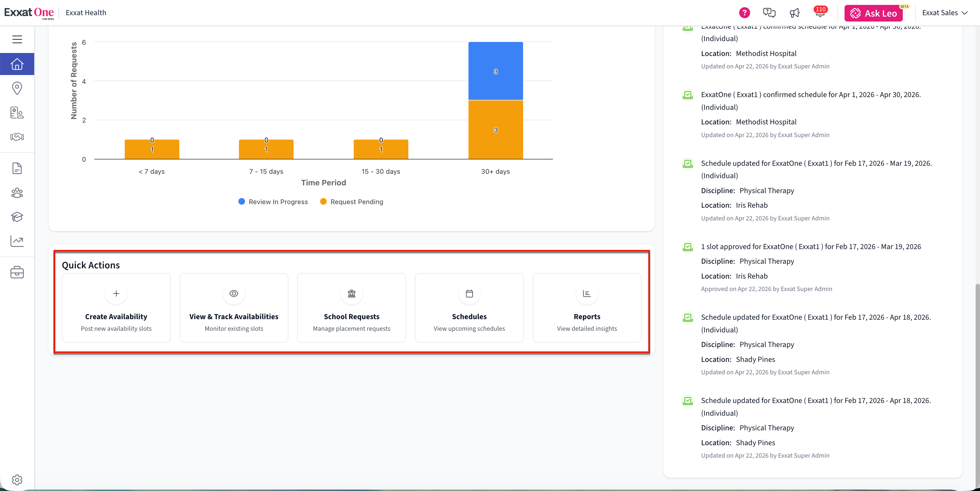This screenshot has height=491, width=980.
Task: Expand the Exxat Sales account dropdown
Action: point(944,13)
